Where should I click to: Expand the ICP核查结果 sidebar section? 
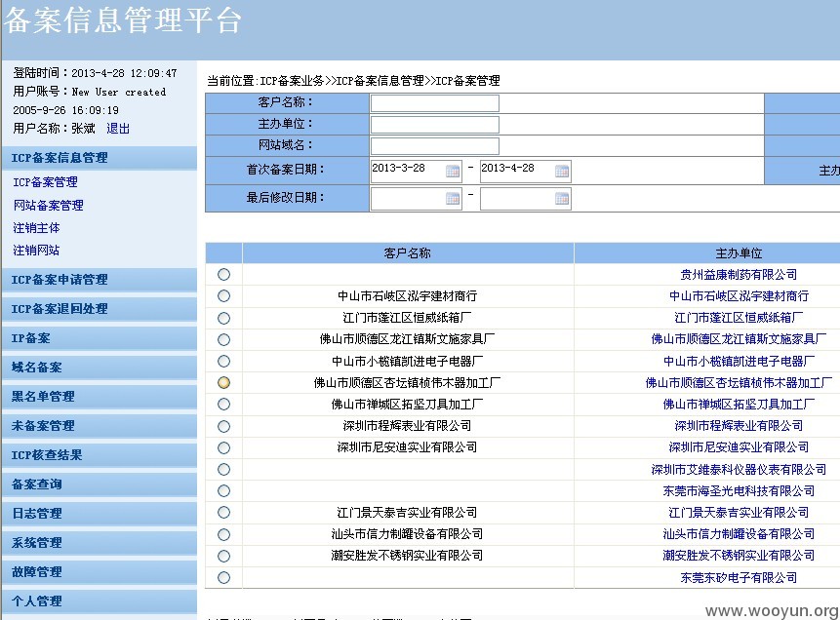click(100, 455)
